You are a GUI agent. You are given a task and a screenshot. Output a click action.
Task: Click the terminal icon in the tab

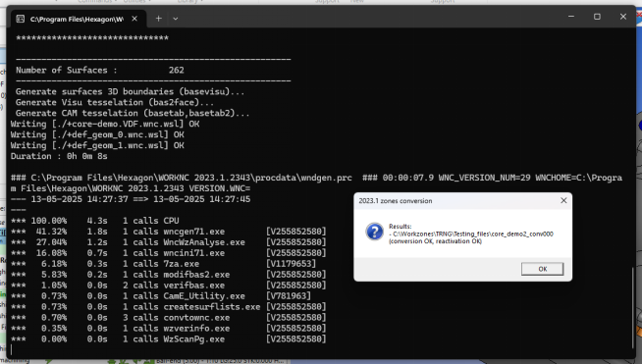(x=20, y=19)
